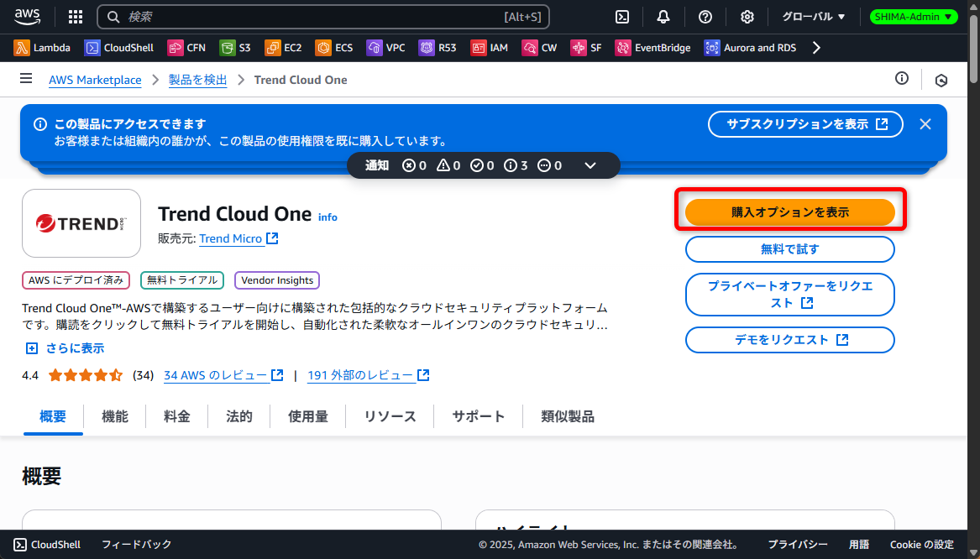Screen dimensions: 980x559
Task: Open the CFN shortcut
Action: [x=186, y=48]
